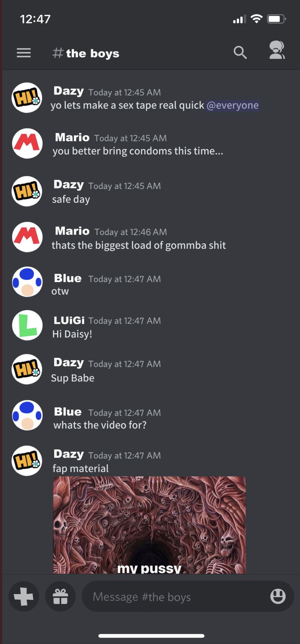
Task: Open the attached image in Dazy's message
Action: (x=149, y=525)
